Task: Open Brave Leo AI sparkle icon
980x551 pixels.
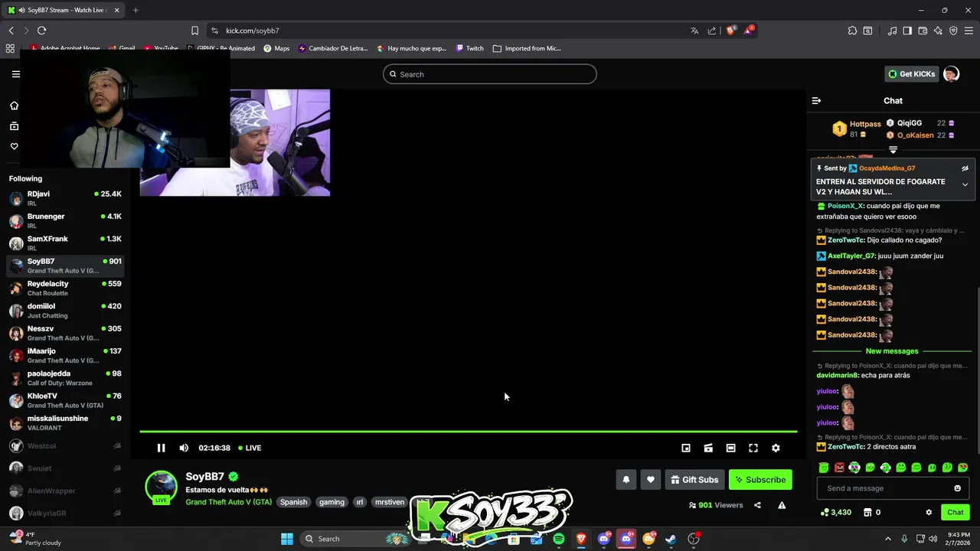Action: tap(938, 31)
